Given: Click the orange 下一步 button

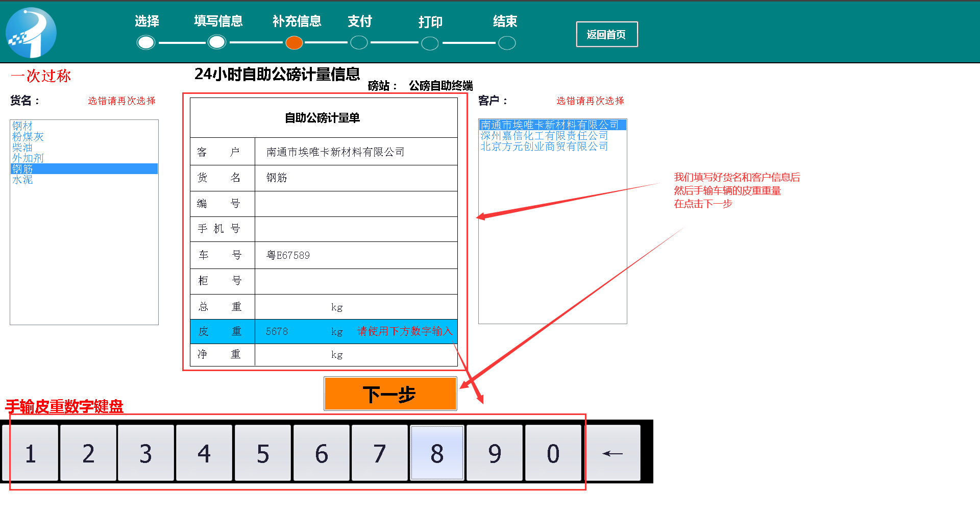Looking at the screenshot, I should (x=390, y=394).
